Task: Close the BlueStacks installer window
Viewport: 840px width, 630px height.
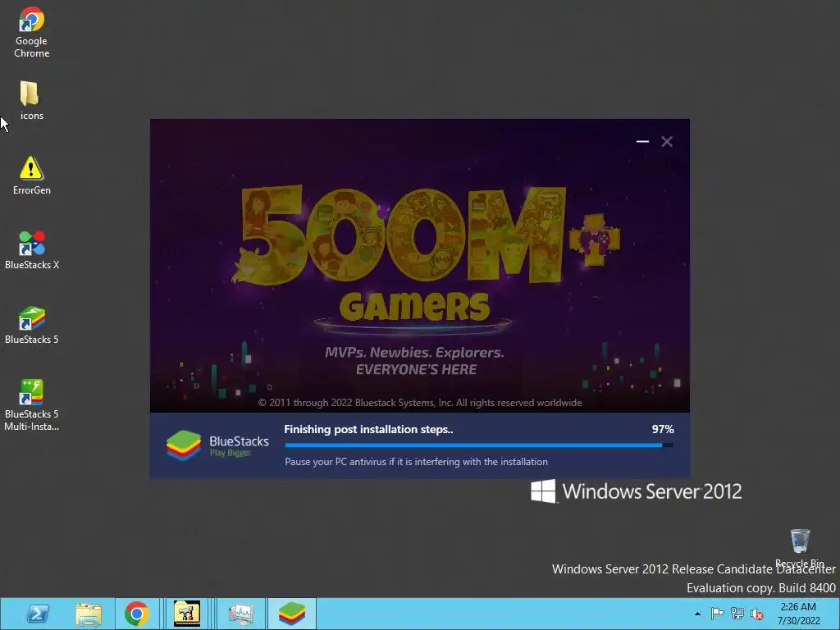Action: [667, 141]
